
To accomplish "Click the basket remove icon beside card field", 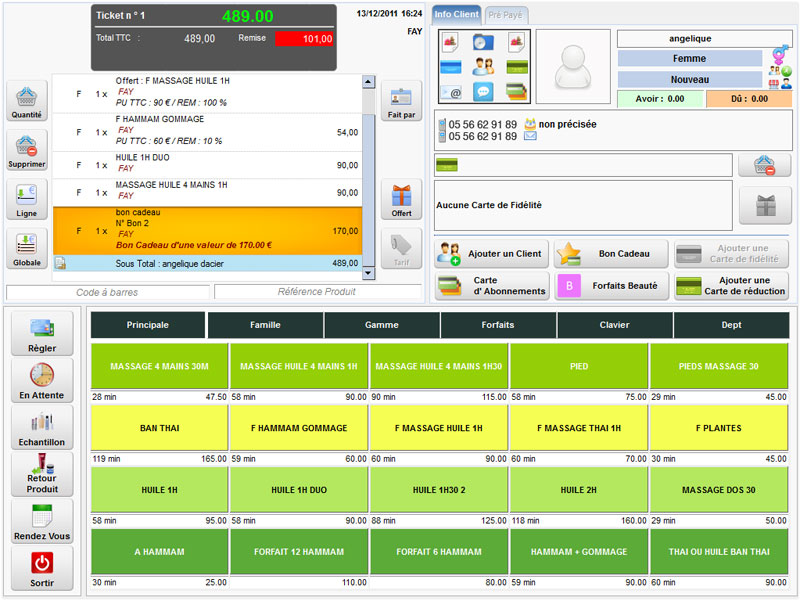I will tap(764, 165).
